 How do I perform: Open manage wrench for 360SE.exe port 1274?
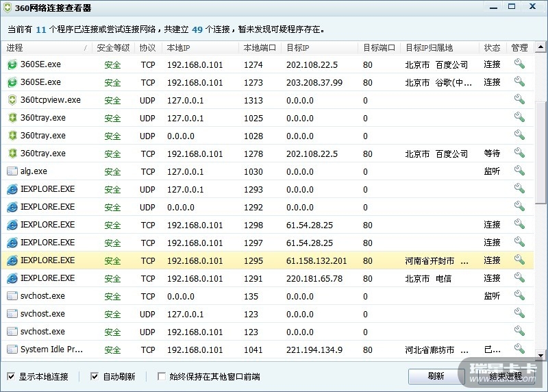519,64
